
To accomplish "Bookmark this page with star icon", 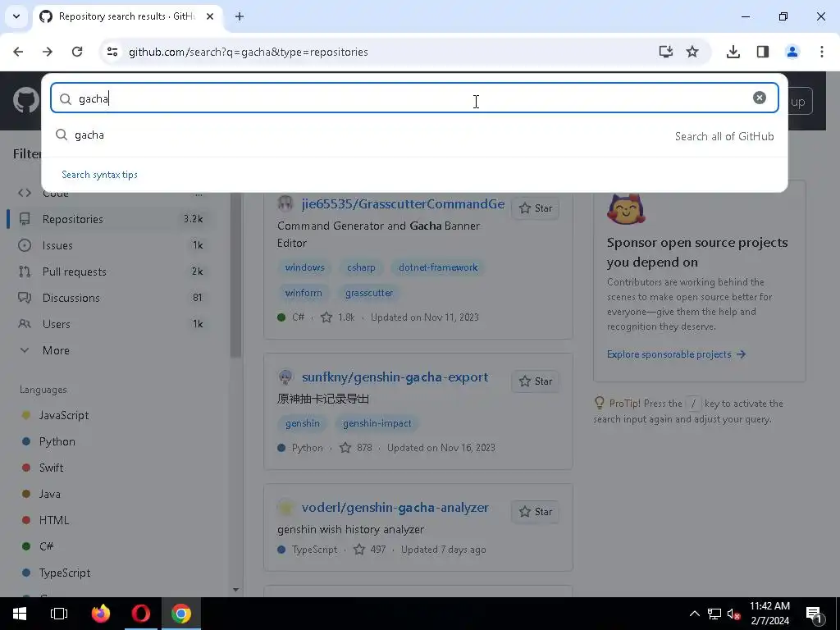I will [692, 52].
